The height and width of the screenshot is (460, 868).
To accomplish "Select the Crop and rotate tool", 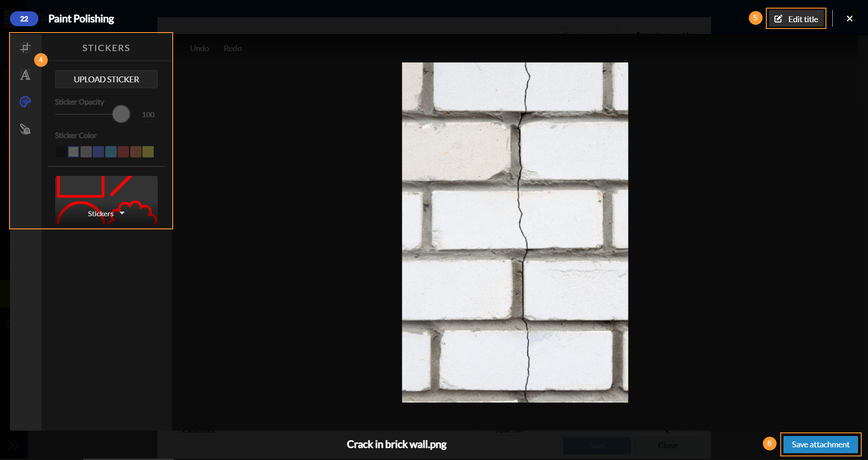I will pyautogui.click(x=25, y=47).
